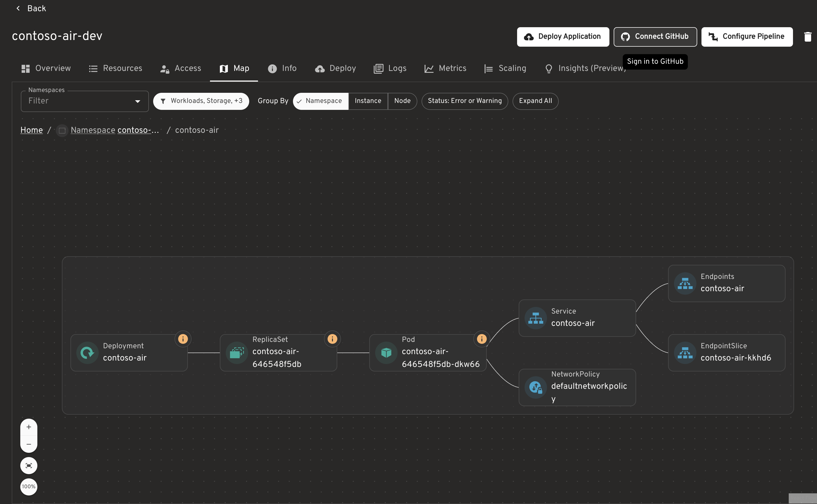Group by Instance toggle
Image resolution: width=817 pixels, height=504 pixels.
pos(368,101)
